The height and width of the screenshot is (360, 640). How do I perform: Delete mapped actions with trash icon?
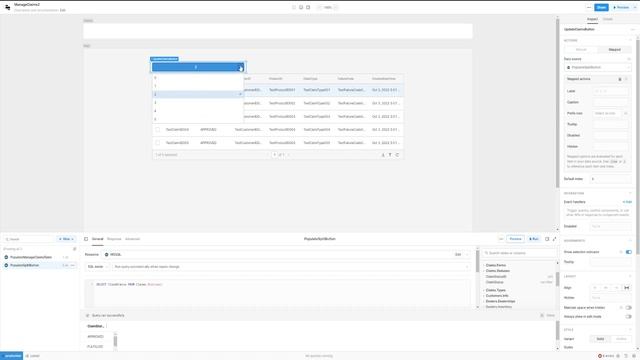[620, 79]
